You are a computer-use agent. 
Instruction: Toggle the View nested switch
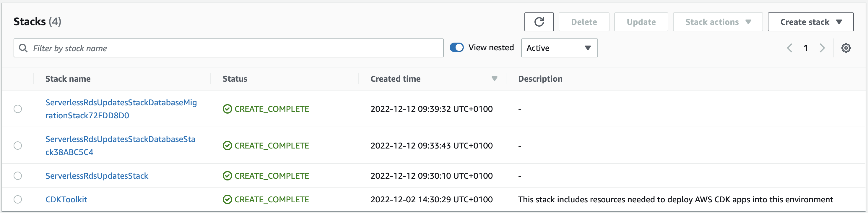[456, 48]
